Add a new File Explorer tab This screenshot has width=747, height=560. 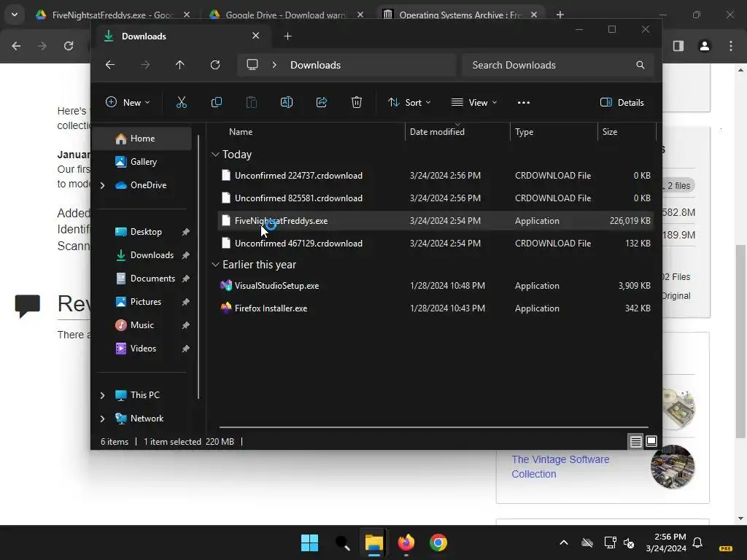(287, 36)
